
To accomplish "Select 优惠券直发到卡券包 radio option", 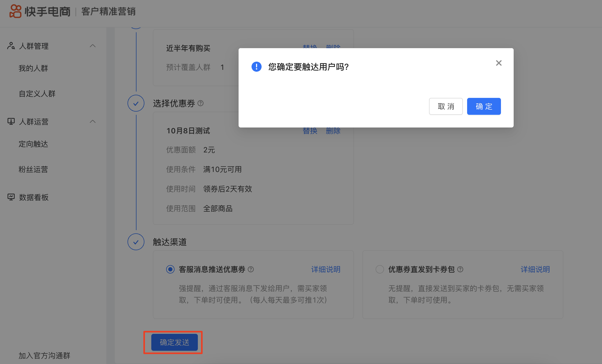I will pos(380,269).
